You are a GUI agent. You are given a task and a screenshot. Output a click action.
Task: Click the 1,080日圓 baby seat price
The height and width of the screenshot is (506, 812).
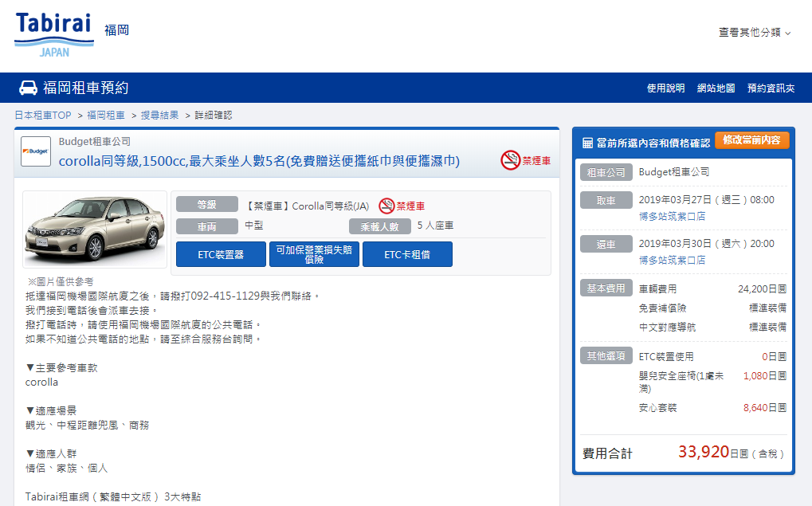pyautogui.click(x=765, y=376)
